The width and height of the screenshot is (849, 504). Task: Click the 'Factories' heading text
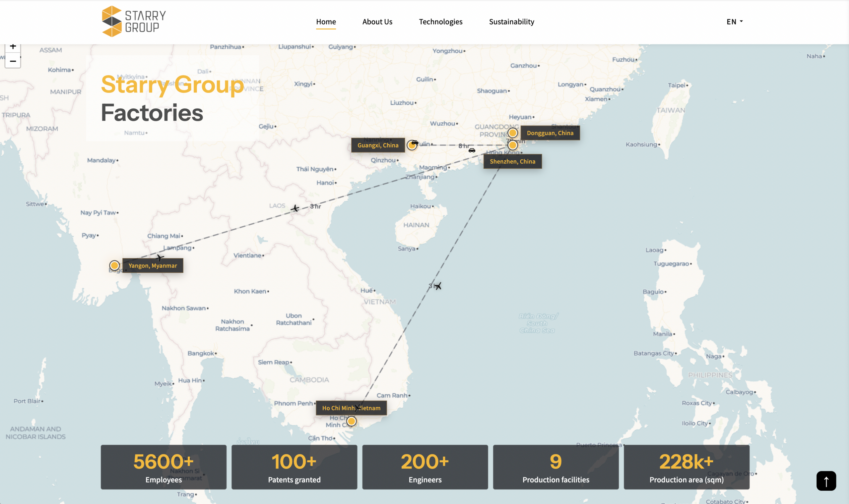click(152, 113)
